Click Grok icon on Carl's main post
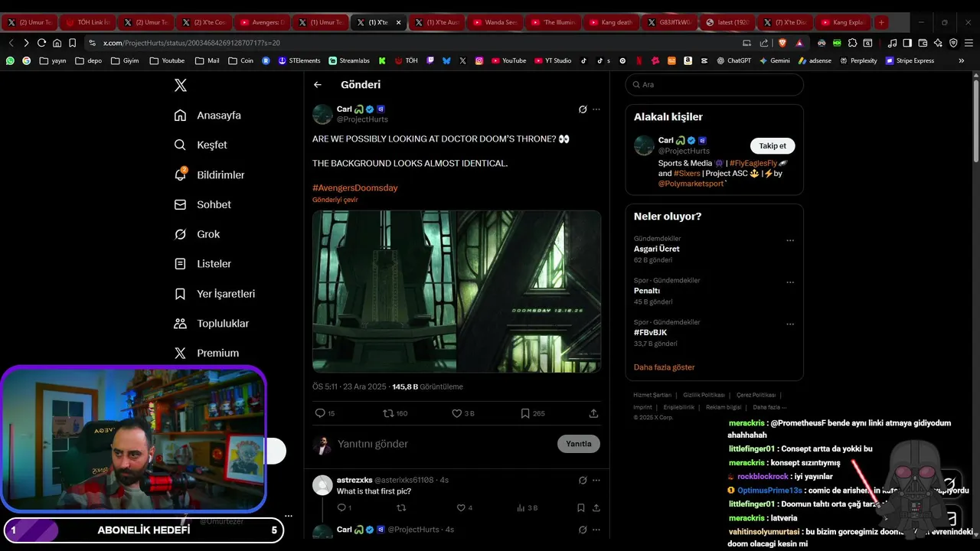This screenshot has width=980, height=551. tap(583, 109)
